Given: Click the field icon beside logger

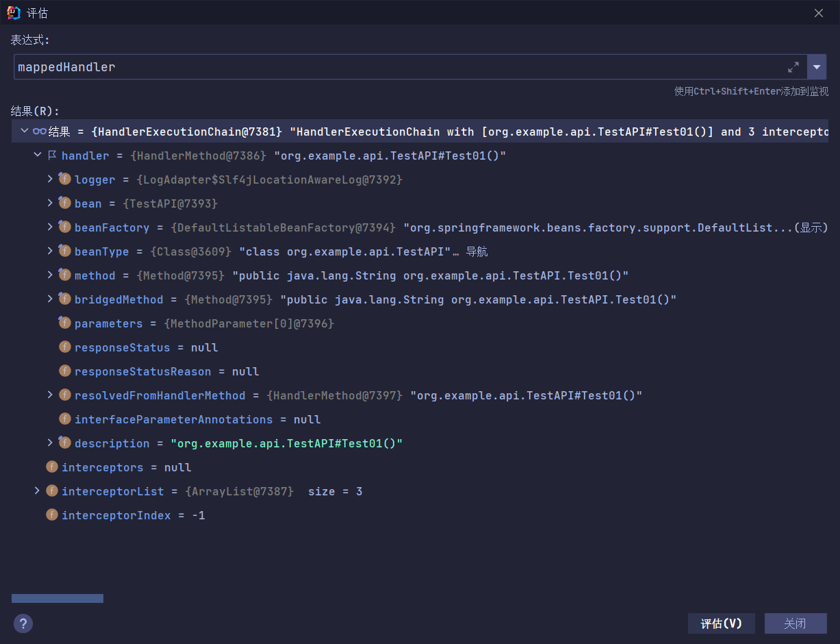Looking at the screenshot, I should pos(64,179).
